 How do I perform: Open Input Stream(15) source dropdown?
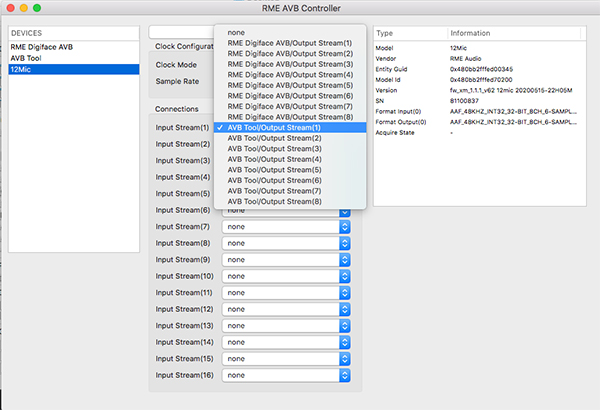click(x=286, y=359)
